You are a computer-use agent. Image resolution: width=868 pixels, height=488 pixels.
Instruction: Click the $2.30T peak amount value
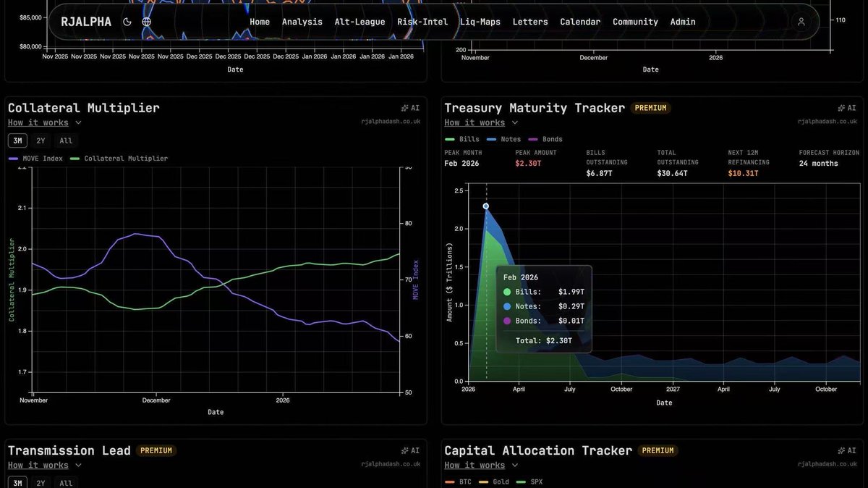(x=527, y=164)
